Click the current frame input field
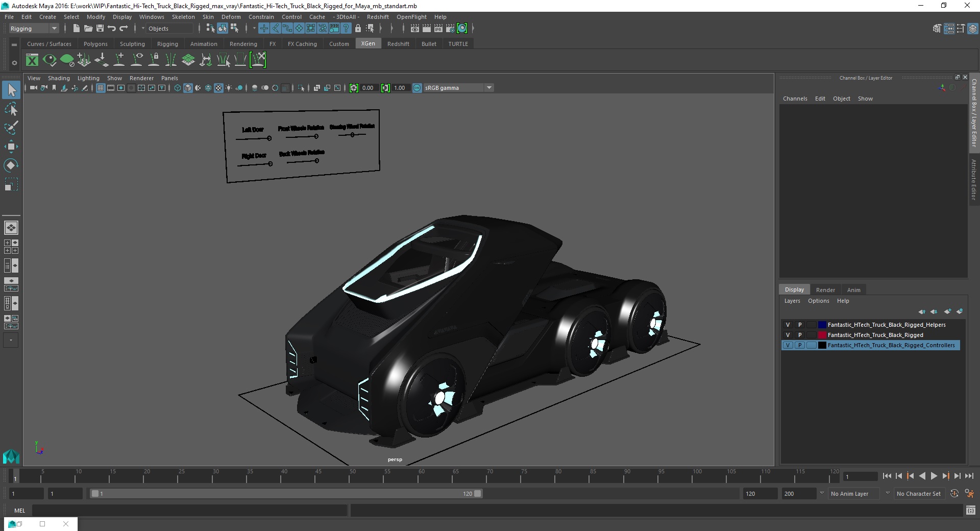This screenshot has width=980, height=531. click(x=861, y=476)
